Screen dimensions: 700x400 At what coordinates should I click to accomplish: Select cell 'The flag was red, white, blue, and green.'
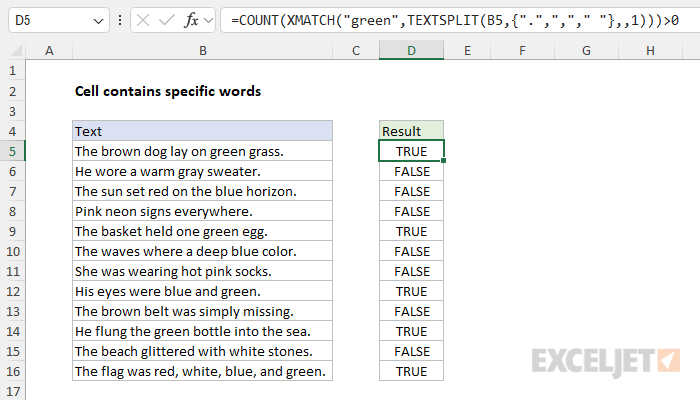[203, 371]
